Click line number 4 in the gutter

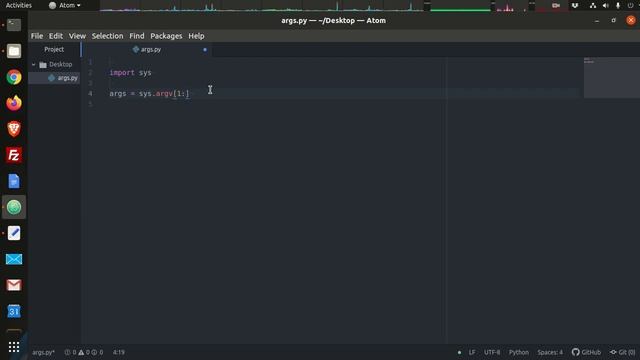pyautogui.click(x=90, y=94)
